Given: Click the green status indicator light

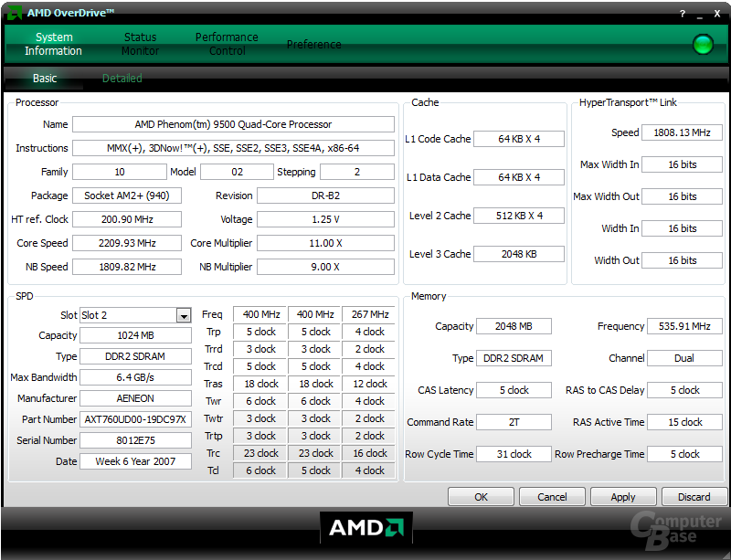Looking at the screenshot, I should pos(703,45).
